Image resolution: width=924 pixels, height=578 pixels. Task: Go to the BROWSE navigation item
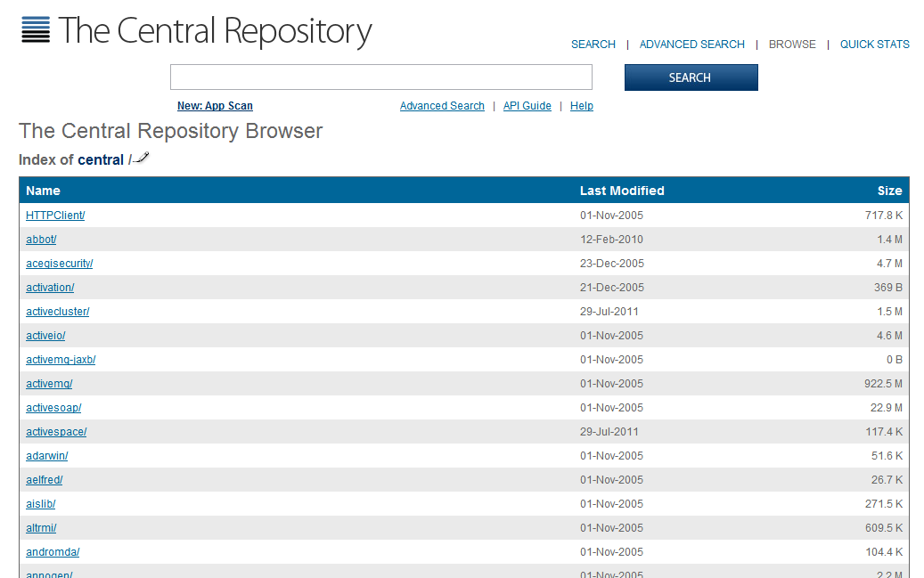click(792, 45)
